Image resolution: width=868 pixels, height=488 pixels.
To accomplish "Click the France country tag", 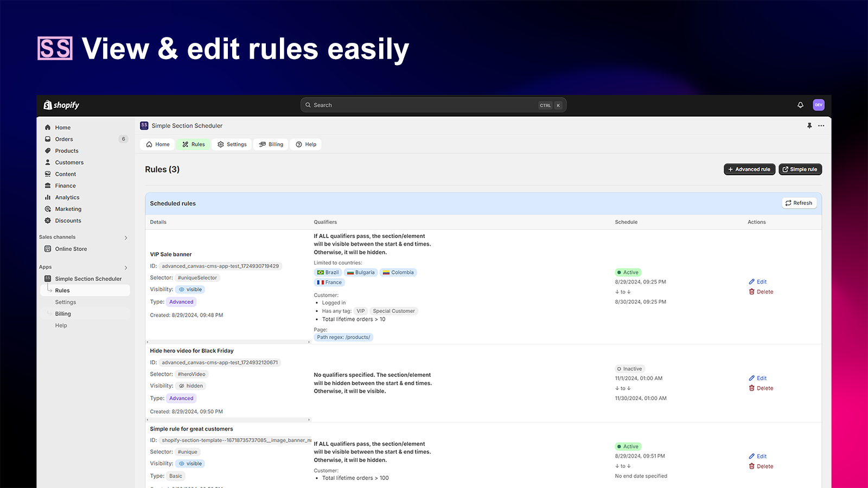I will coord(329,282).
